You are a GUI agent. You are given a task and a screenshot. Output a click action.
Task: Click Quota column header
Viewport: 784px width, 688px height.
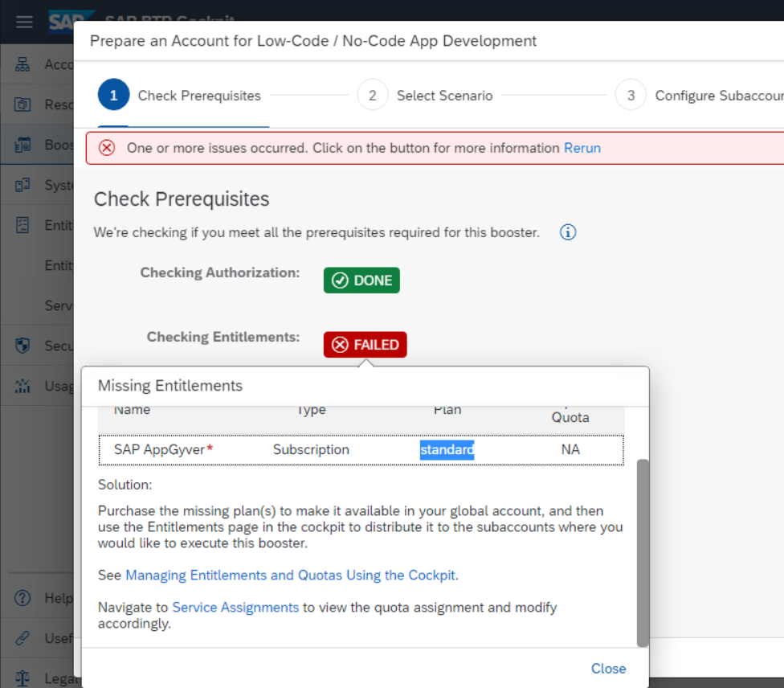click(x=570, y=417)
